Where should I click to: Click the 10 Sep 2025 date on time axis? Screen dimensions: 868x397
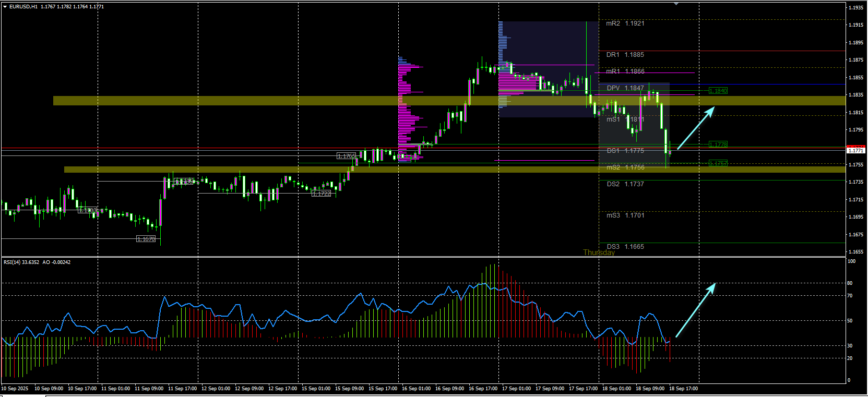(15, 389)
